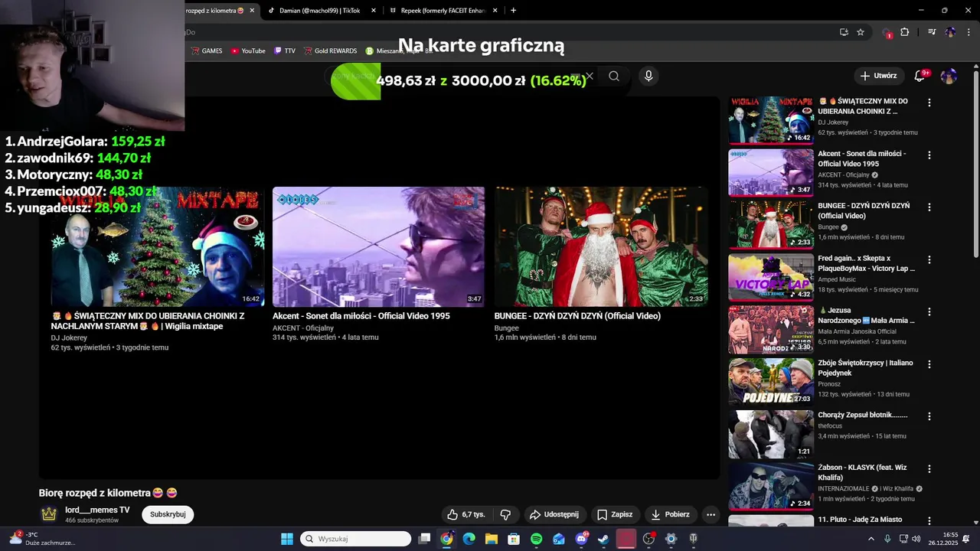980x551 pixels.
Task: Play end-screen Akcent Sonet dla miłości thumbnail
Action: pyautogui.click(x=378, y=246)
